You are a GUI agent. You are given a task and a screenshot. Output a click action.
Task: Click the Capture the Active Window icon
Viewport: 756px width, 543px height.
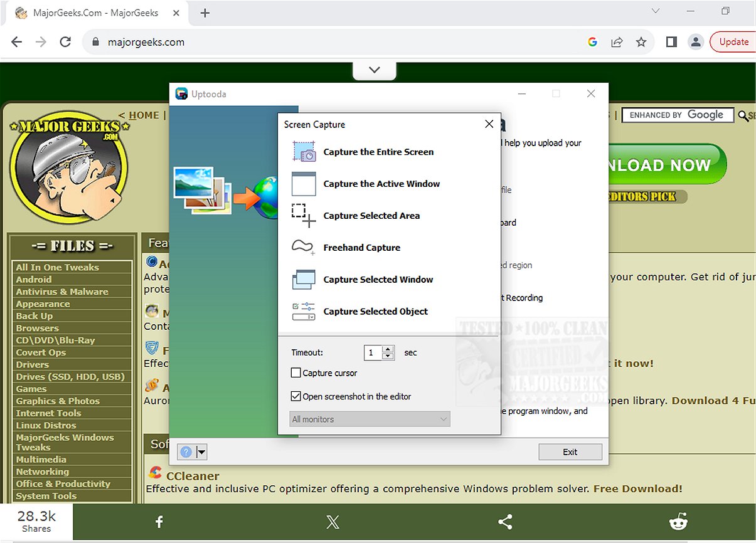point(304,184)
